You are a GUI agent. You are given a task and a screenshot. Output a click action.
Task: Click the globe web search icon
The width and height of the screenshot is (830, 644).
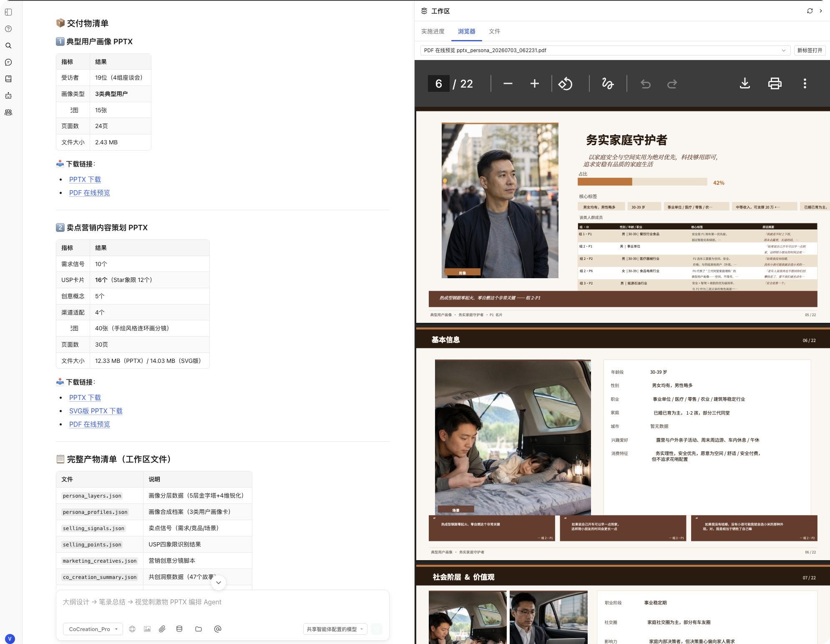(x=132, y=629)
